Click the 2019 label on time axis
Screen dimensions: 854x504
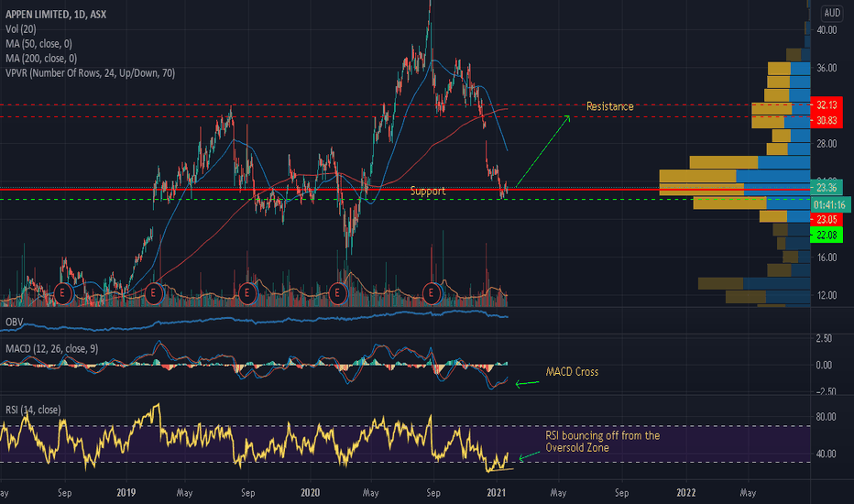point(126,493)
